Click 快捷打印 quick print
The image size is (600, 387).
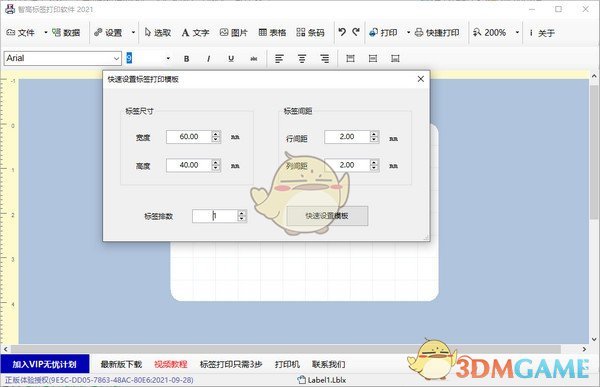(437, 33)
